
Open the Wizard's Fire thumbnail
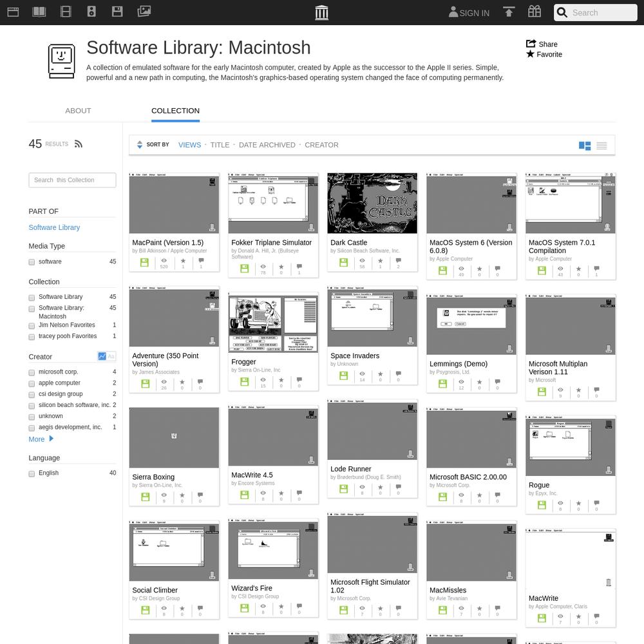coord(273,549)
